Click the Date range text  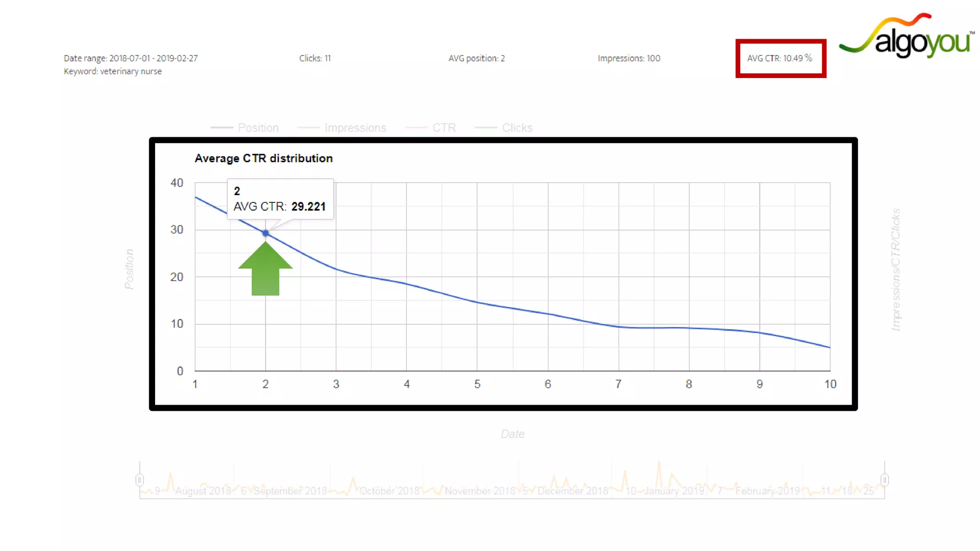pos(131,58)
